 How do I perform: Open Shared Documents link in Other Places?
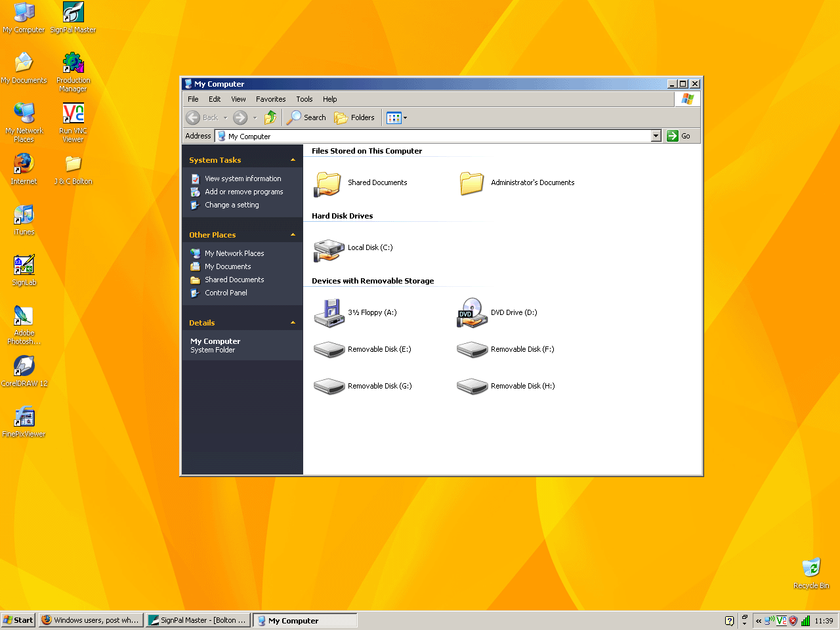tap(234, 280)
